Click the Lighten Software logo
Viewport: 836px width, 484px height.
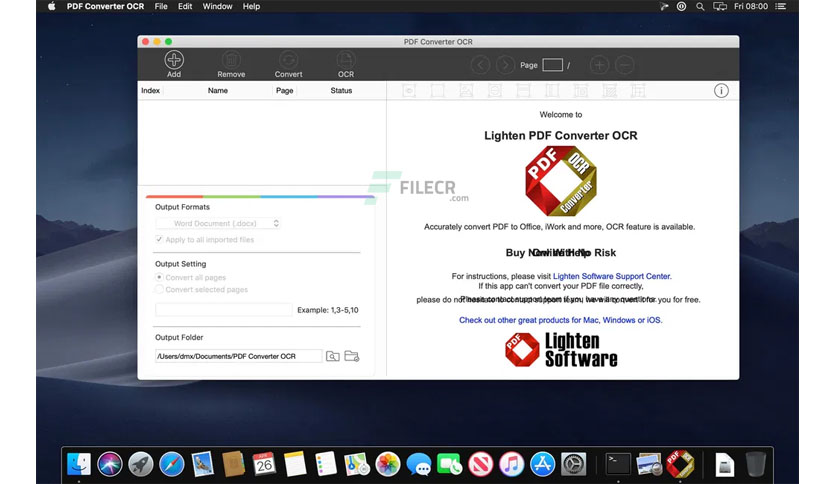tap(561, 350)
